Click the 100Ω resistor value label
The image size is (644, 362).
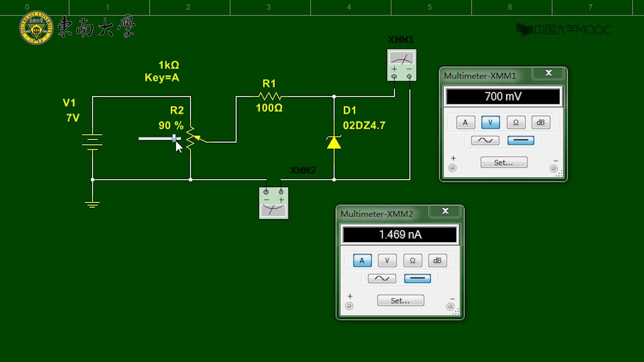[x=269, y=108]
